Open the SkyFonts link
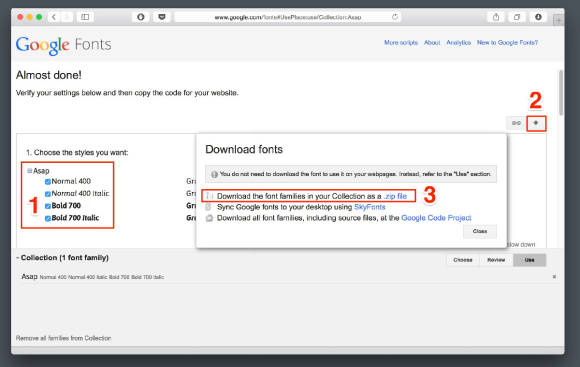 (370, 207)
